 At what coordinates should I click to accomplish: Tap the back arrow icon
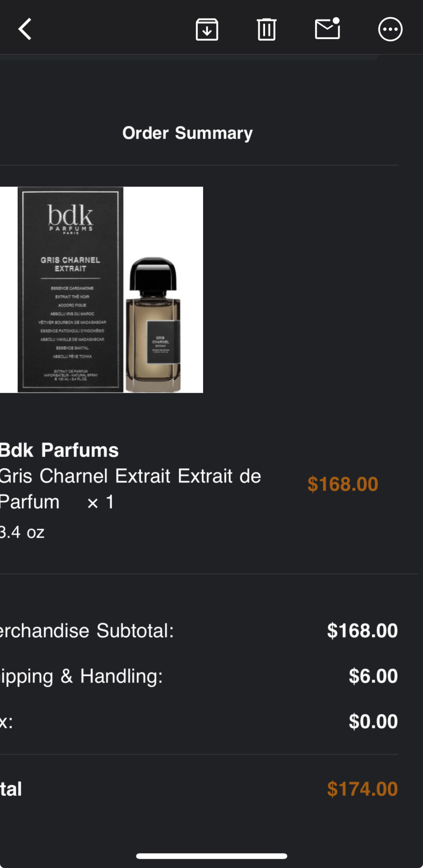click(x=25, y=29)
